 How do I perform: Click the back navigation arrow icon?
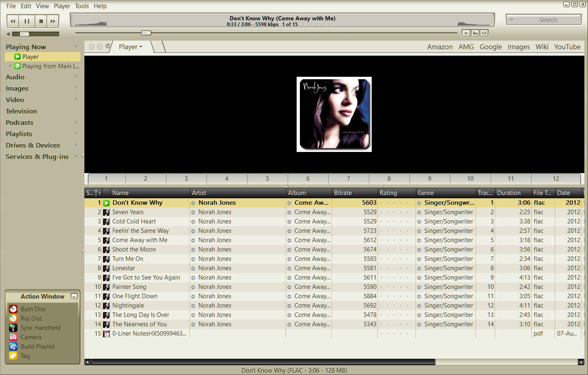point(92,46)
